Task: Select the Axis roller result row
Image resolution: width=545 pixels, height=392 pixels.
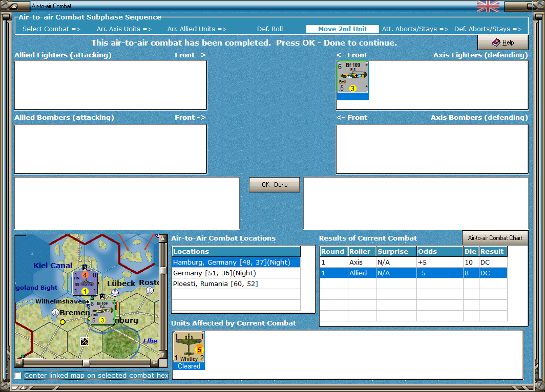Action: [x=413, y=262]
